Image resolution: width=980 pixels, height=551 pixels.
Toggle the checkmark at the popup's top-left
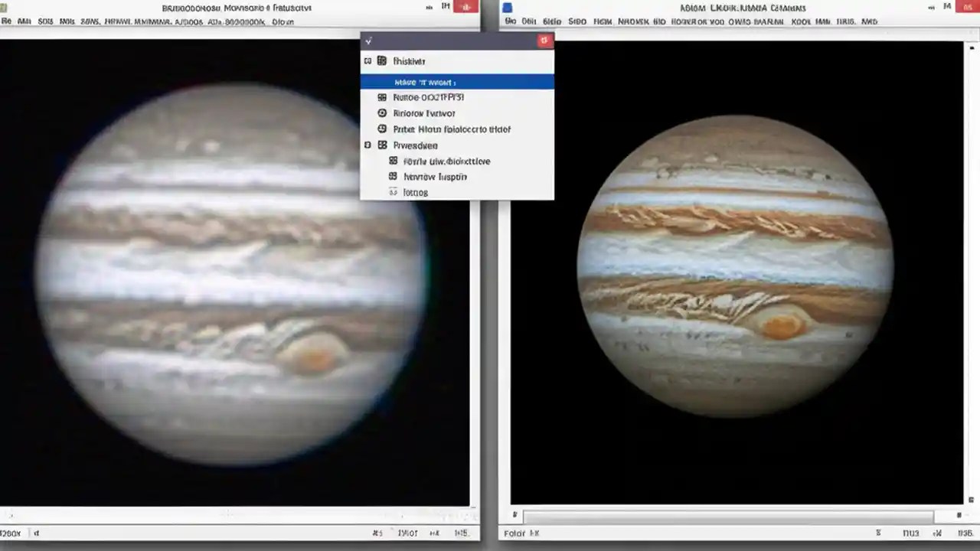368,41
